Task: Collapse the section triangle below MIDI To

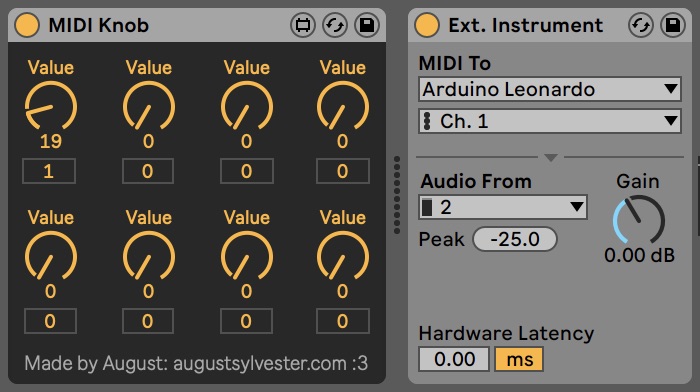Action: click(551, 158)
